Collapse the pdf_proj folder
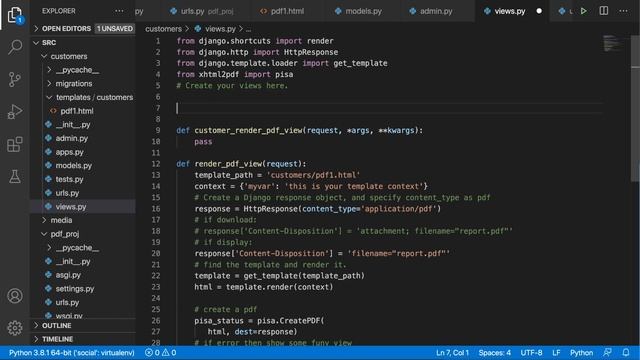Image resolution: width=640 pixels, height=360 pixels. (x=64, y=234)
